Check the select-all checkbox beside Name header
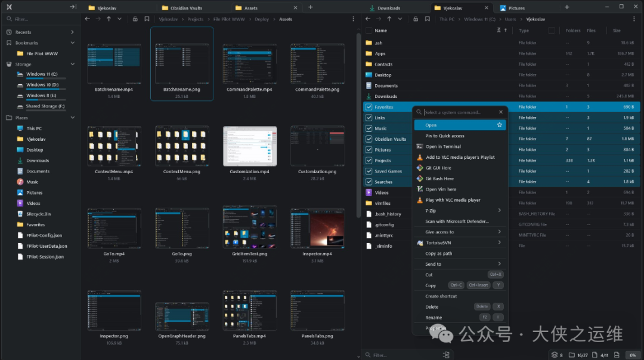Viewport: 644px width, 360px height. [x=369, y=30]
